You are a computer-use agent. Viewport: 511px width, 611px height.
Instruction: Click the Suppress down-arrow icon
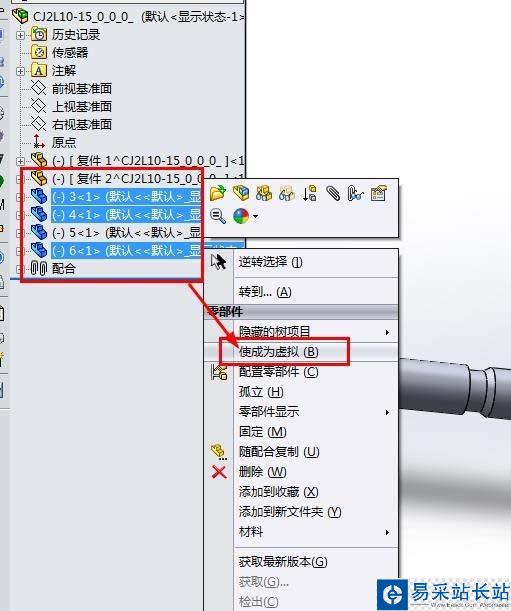(309, 193)
